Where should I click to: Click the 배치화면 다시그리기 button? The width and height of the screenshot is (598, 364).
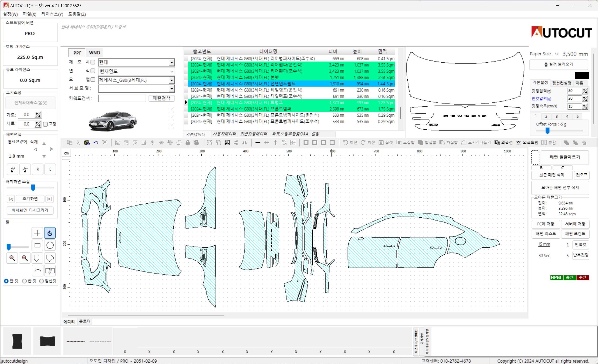tap(30, 210)
